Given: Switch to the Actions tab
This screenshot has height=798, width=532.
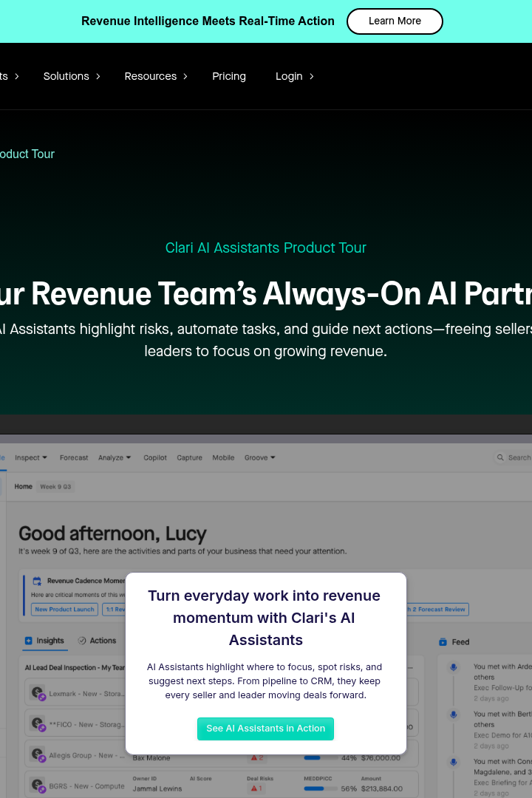Looking at the screenshot, I should point(97,641).
